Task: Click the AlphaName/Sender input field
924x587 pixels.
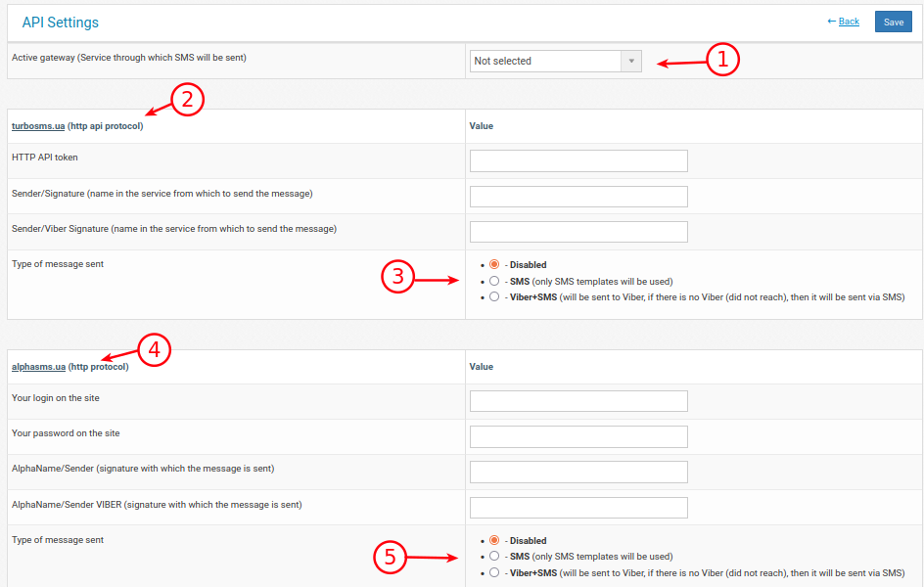Action: click(578, 472)
